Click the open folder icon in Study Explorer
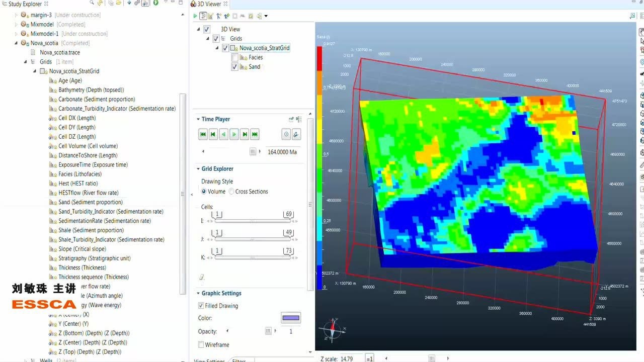644x362 pixels. (118, 3)
